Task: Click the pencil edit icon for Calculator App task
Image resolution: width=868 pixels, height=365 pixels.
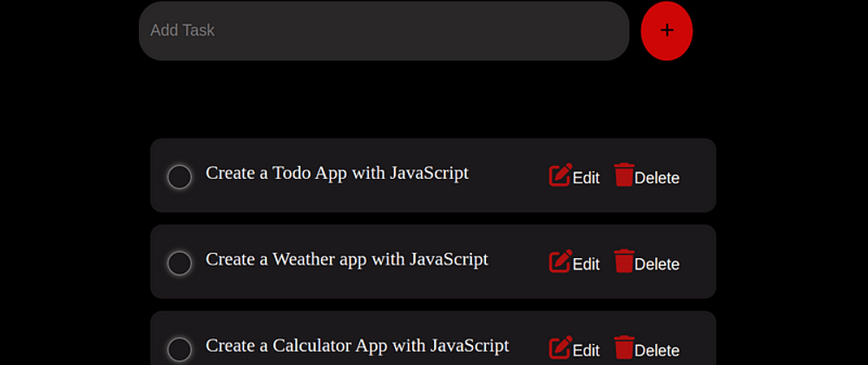Action: (560, 348)
